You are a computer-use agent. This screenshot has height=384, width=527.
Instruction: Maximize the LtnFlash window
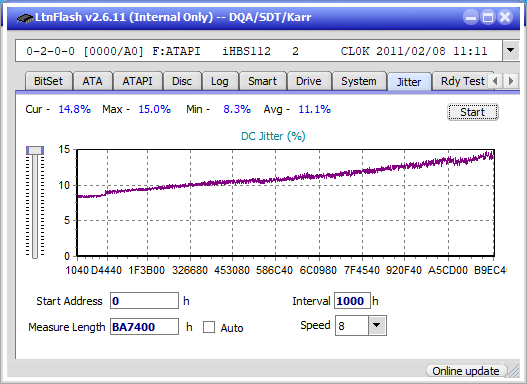click(488, 17)
